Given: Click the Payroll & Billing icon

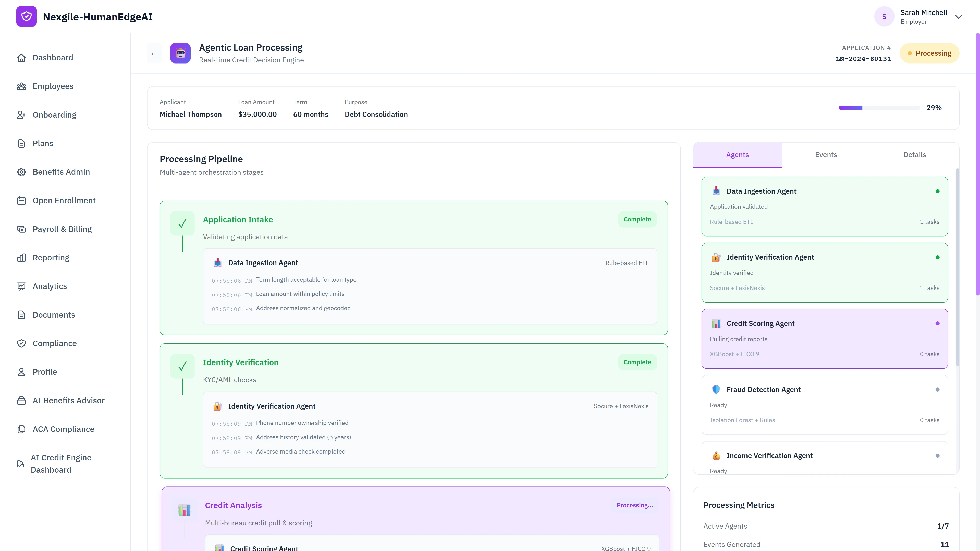Looking at the screenshot, I should 22,229.
